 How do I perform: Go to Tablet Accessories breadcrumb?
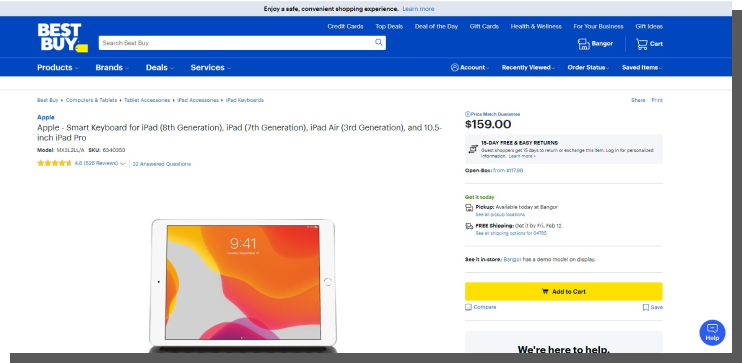coord(147,100)
